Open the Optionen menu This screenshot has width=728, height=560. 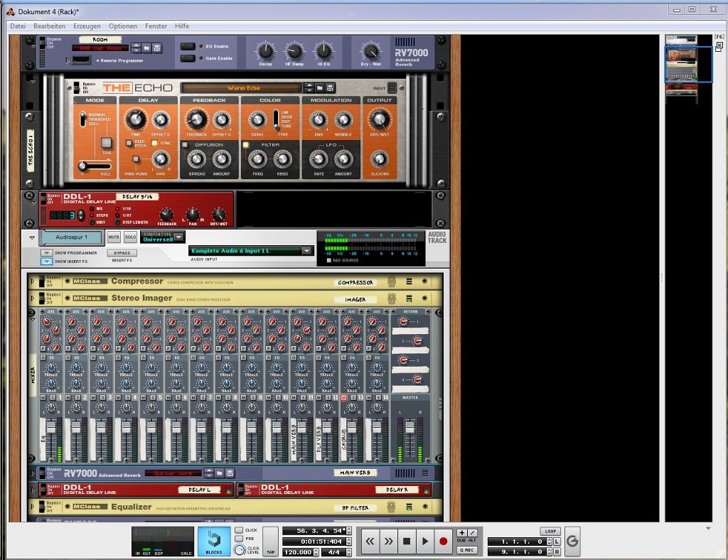click(x=122, y=26)
